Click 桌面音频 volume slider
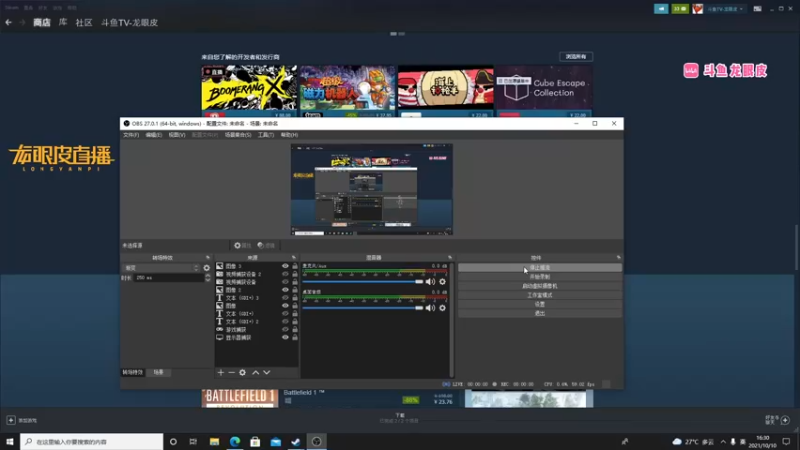Viewport: 800px width, 450px height. click(x=363, y=308)
